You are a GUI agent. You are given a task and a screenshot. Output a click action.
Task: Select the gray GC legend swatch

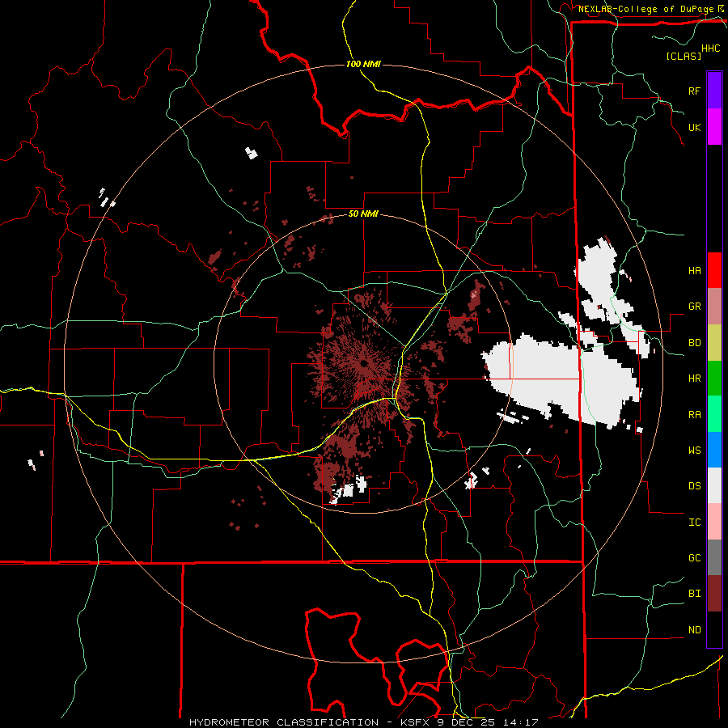coord(714,557)
